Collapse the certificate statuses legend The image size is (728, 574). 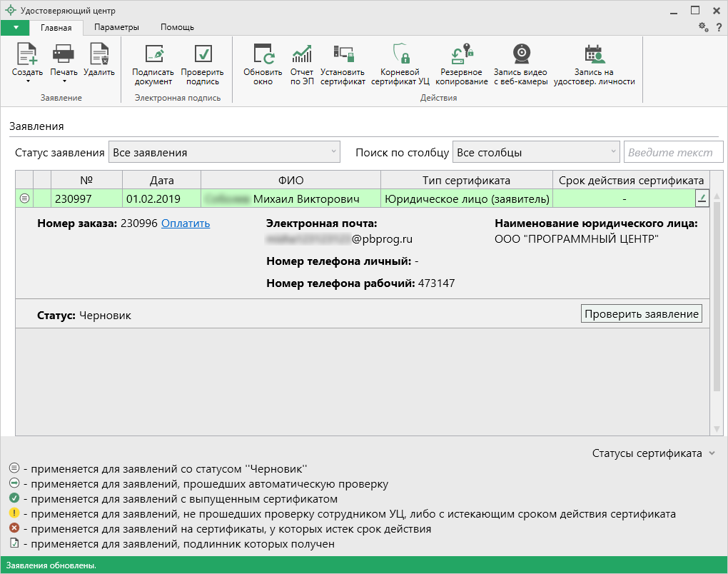[710, 453]
